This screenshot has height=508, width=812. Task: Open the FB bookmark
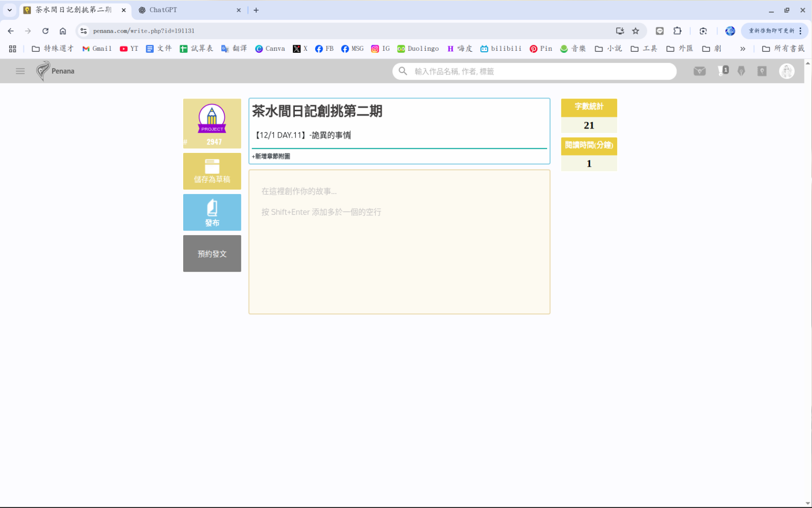click(x=324, y=49)
